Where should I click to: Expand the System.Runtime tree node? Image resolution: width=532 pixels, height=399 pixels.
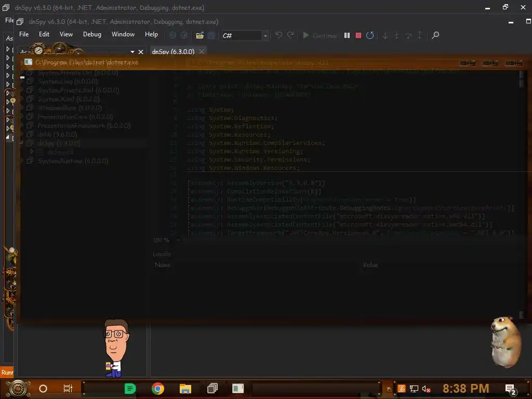coord(22,161)
